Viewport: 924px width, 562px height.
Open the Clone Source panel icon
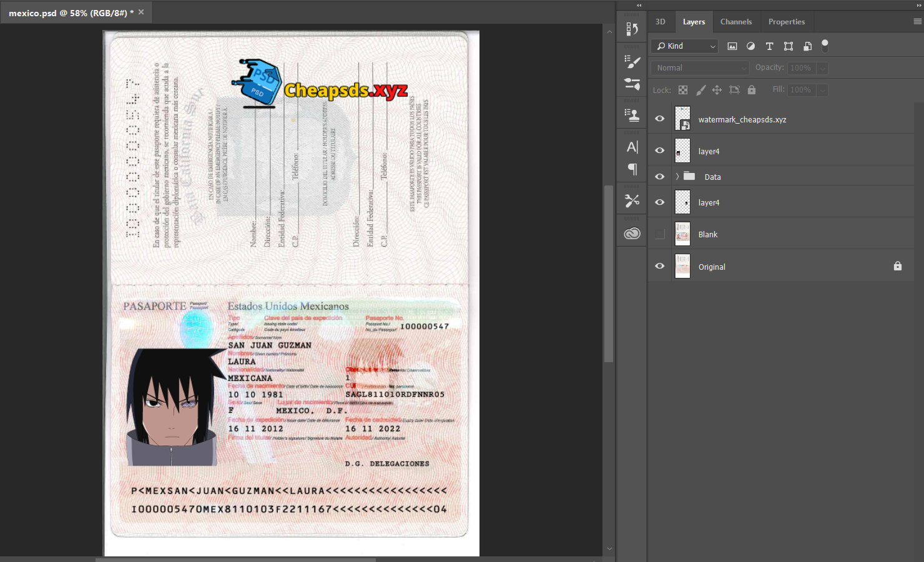[x=632, y=115]
